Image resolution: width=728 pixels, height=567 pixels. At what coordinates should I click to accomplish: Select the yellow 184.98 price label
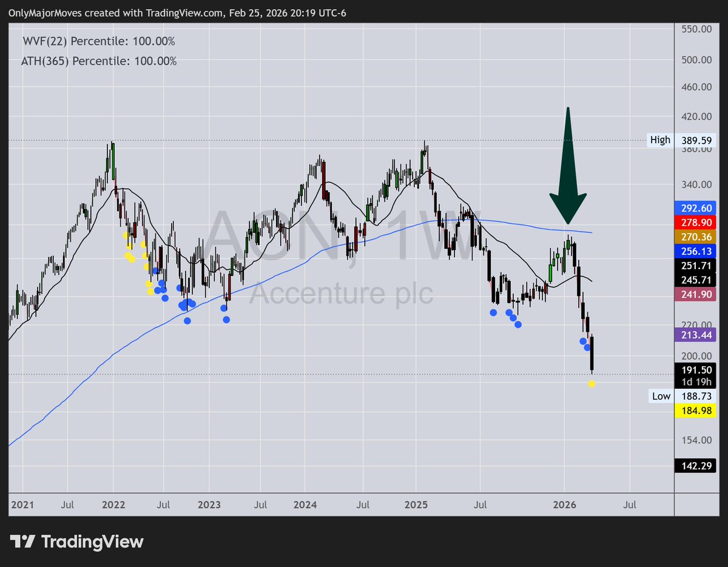[695, 411]
